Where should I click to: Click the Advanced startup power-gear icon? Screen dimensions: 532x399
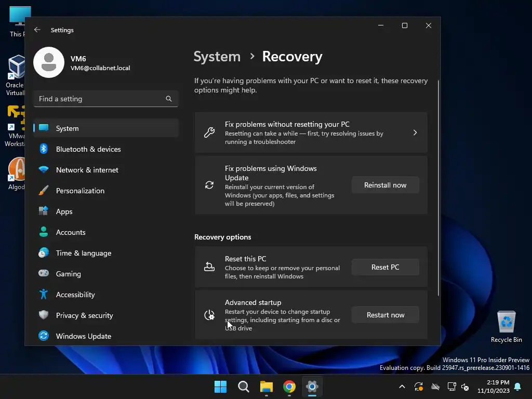pyautogui.click(x=209, y=315)
